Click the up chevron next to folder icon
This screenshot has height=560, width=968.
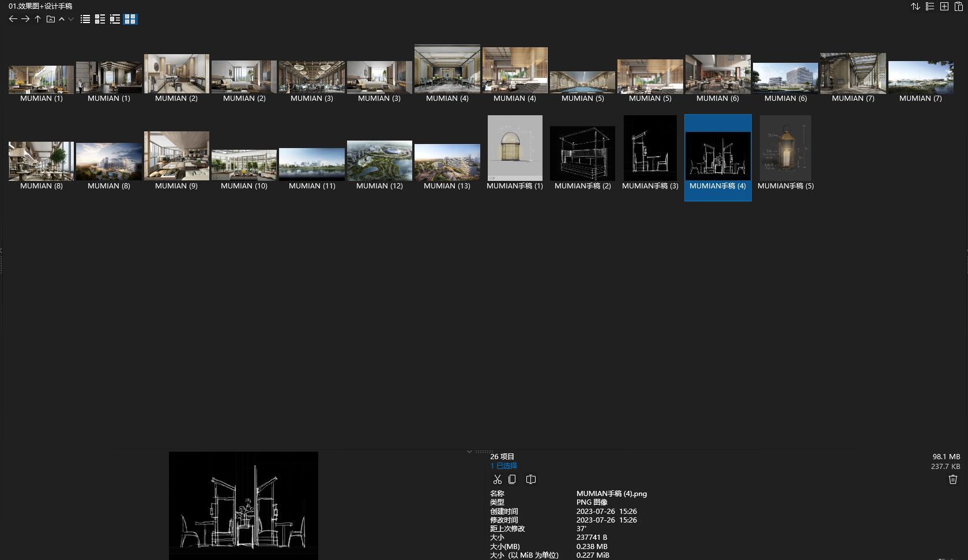[x=62, y=19]
